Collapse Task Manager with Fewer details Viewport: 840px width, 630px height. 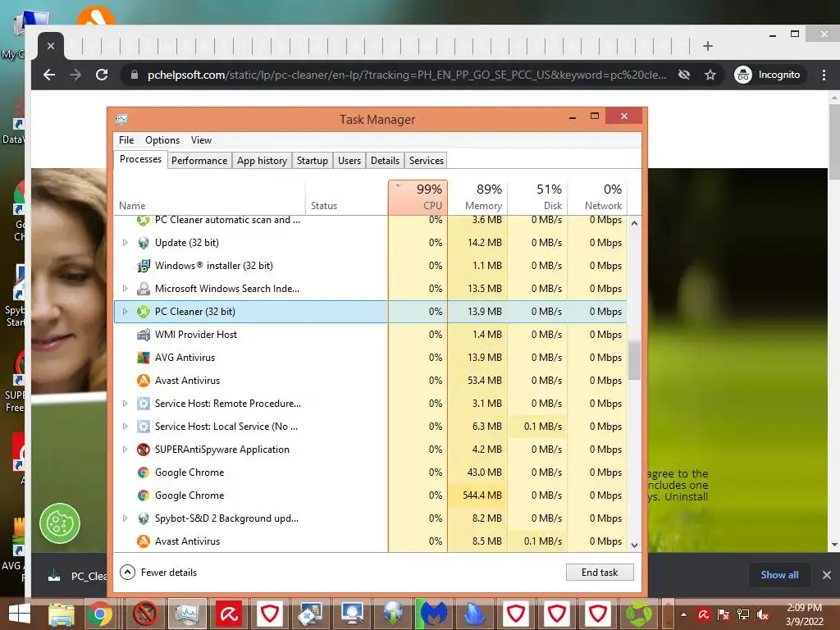(x=158, y=572)
